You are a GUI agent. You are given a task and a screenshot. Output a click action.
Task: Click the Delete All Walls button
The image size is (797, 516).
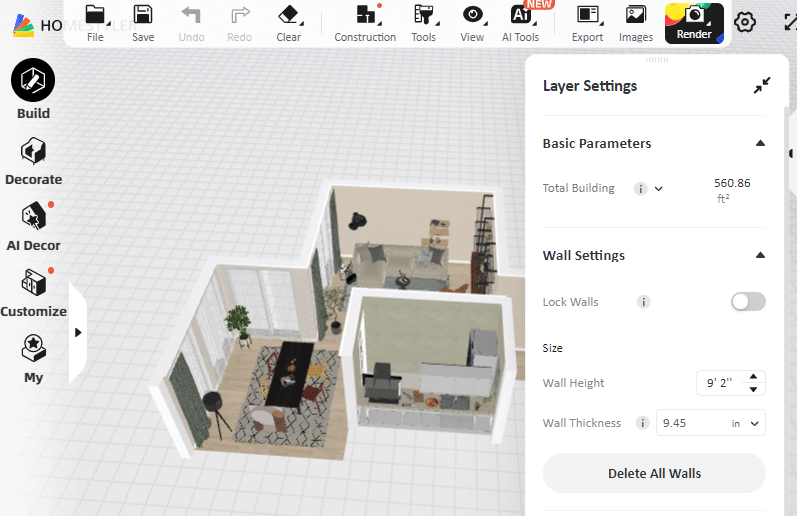pyautogui.click(x=654, y=473)
